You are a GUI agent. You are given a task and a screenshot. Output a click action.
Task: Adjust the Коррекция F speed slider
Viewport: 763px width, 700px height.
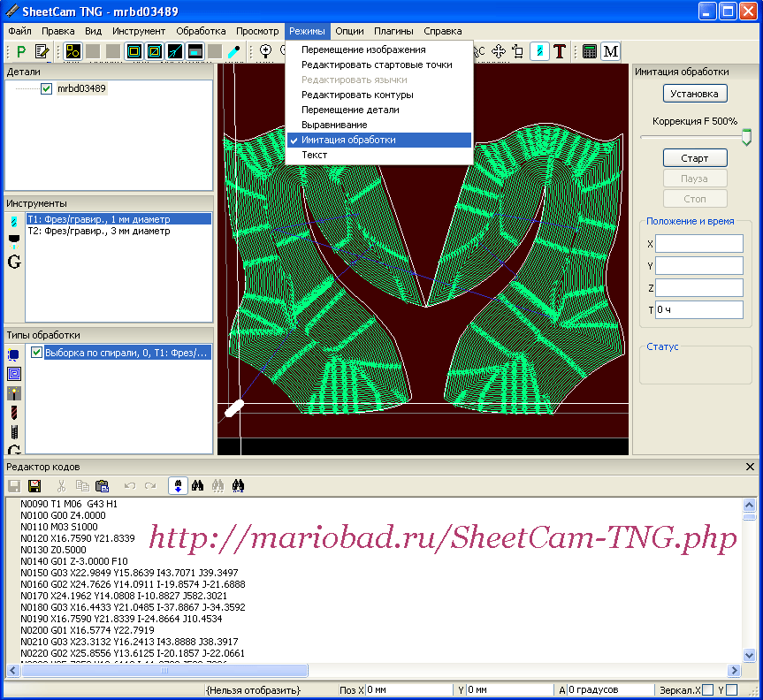point(746,137)
